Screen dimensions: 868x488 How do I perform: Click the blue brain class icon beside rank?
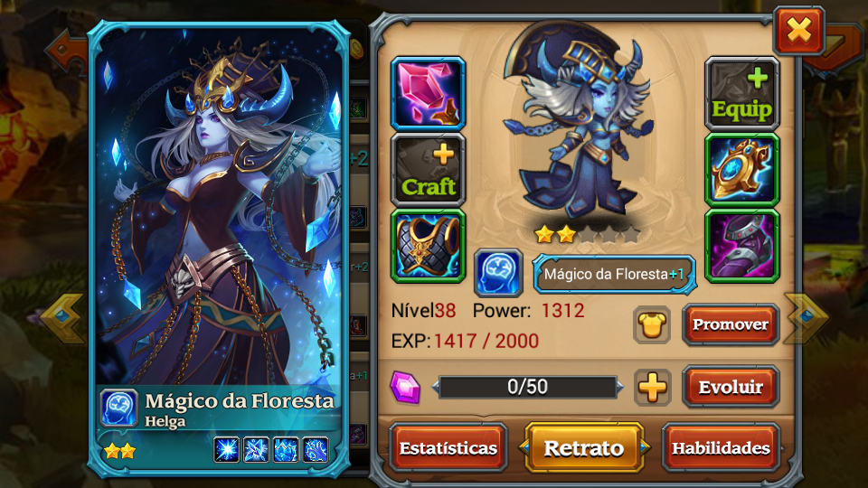[498, 272]
